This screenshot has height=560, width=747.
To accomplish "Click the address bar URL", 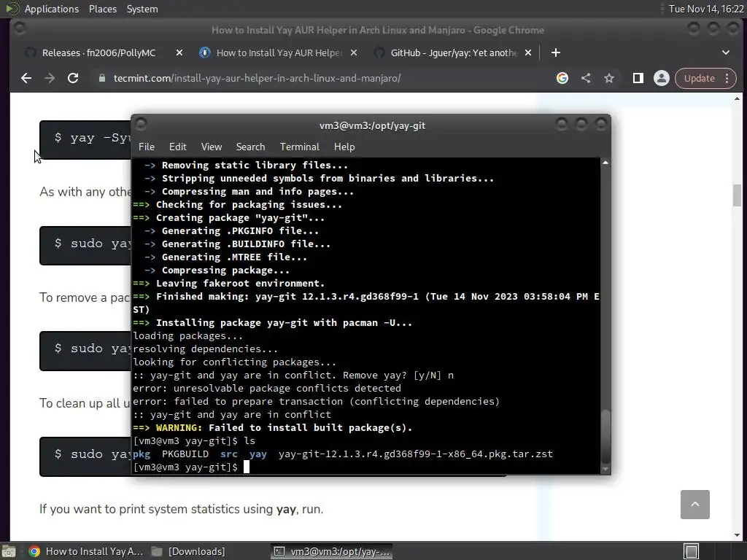I will coord(257,78).
